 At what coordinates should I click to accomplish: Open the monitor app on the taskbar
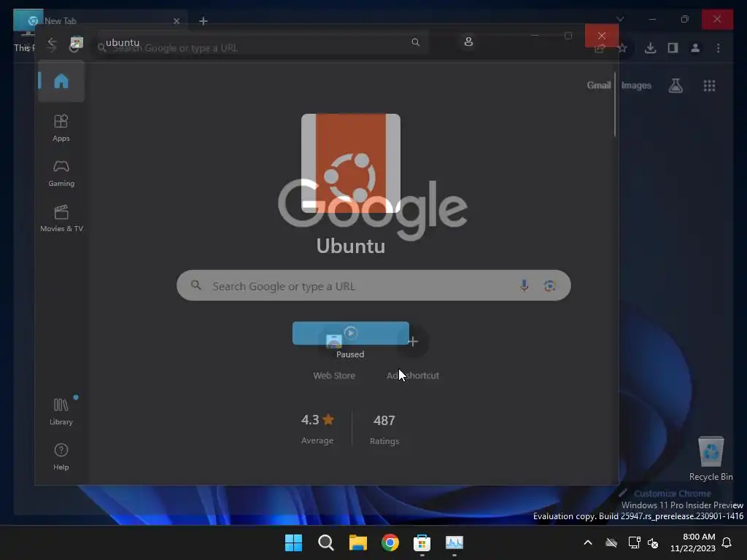[x=454, y=542]
